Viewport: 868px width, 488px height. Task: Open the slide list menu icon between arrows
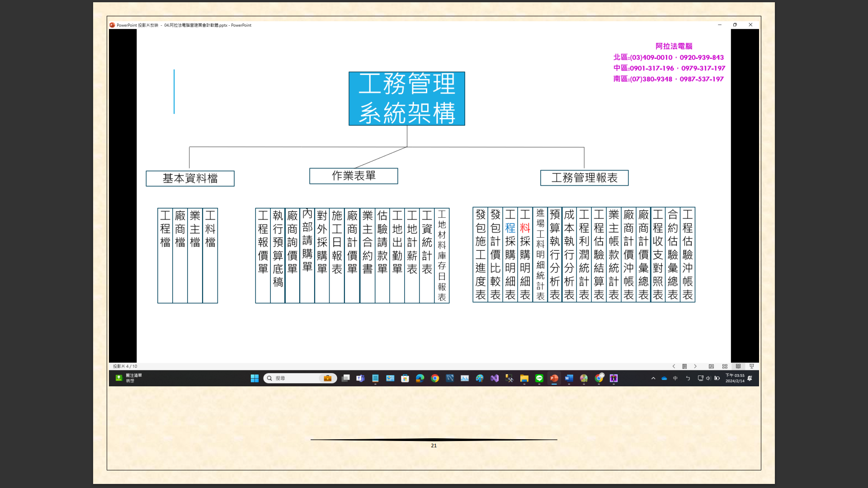point(684,366)
